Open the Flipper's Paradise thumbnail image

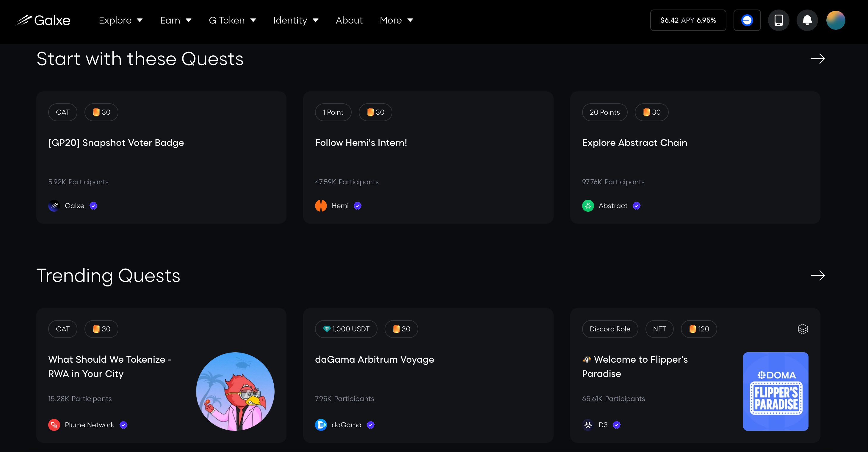click(x=775, y=391)
